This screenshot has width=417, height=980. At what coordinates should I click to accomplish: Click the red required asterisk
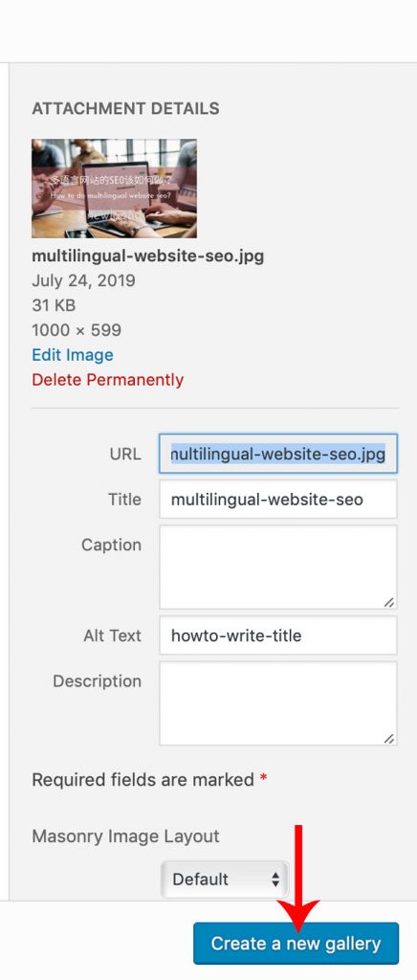click(263, 777)
